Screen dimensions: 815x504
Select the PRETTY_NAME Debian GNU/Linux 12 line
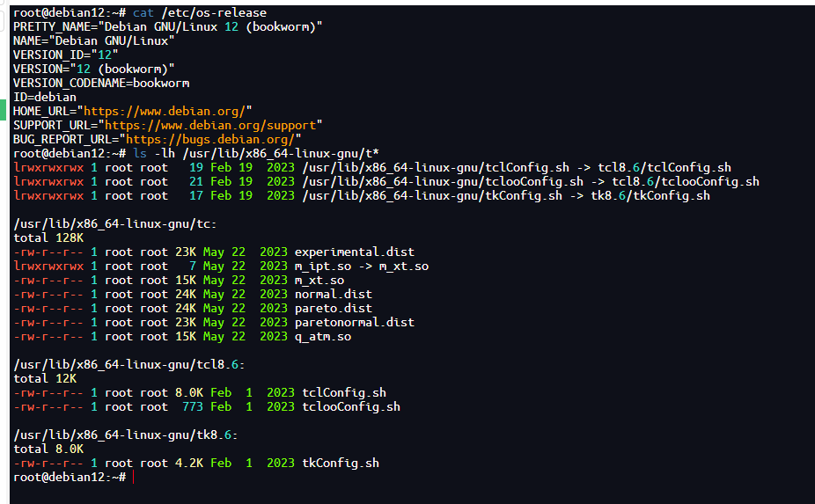pos(167,26)
